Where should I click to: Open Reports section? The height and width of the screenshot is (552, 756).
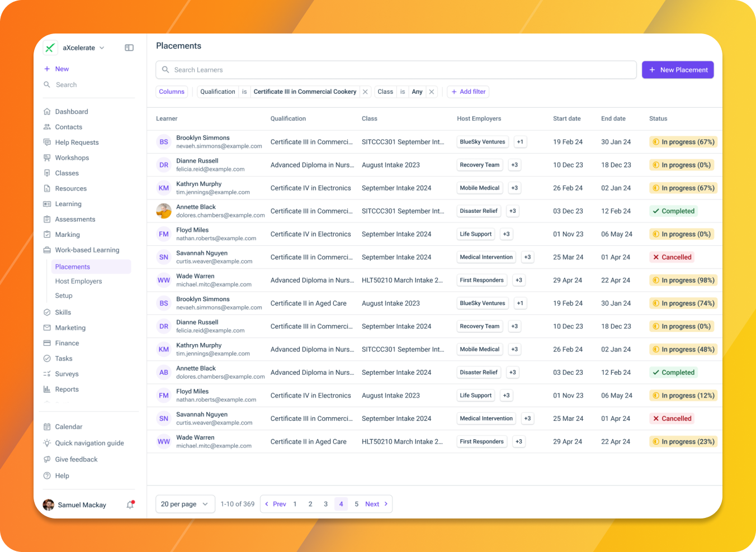click(67, 389)
